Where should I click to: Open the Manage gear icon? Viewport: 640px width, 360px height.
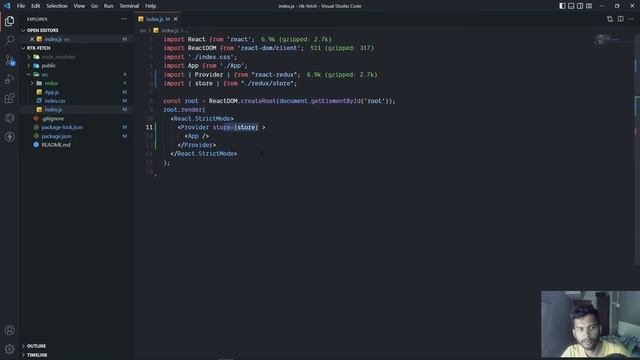coord(9,349)
